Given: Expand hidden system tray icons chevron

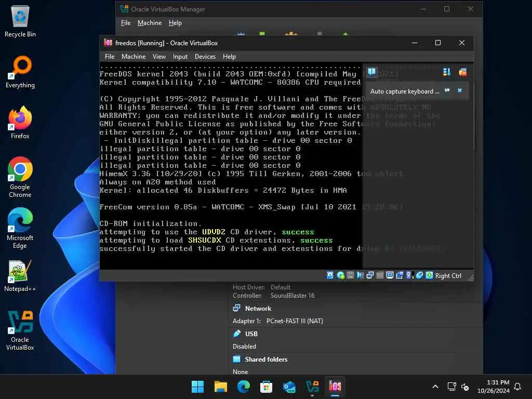Looking at the screenshot, I should 435,387.
